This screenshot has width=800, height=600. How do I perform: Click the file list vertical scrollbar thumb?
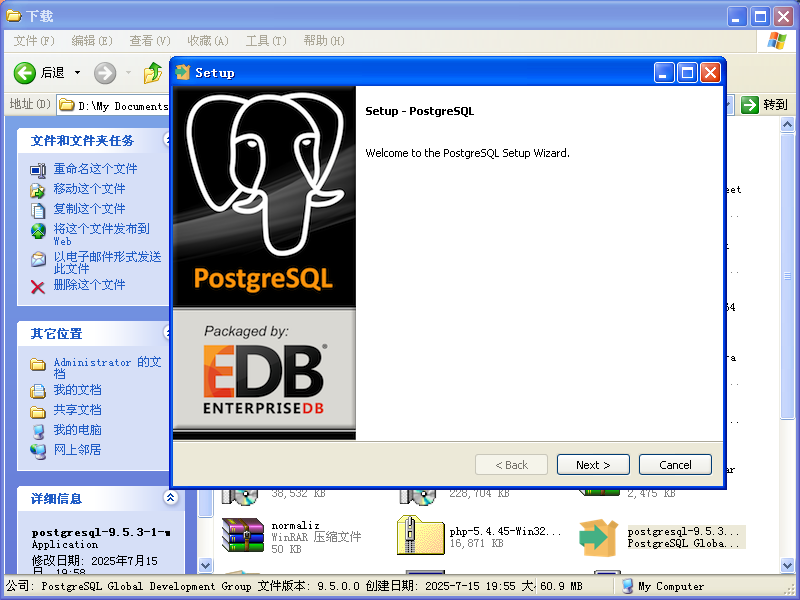pyautogui.click(x=787, y=276)
